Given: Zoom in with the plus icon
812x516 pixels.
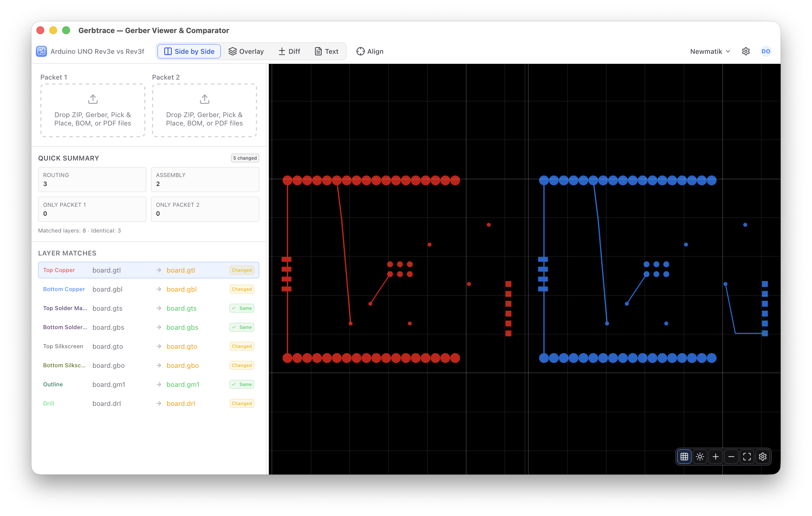Looking at the screenshot, I should click(x=716, y=457).
